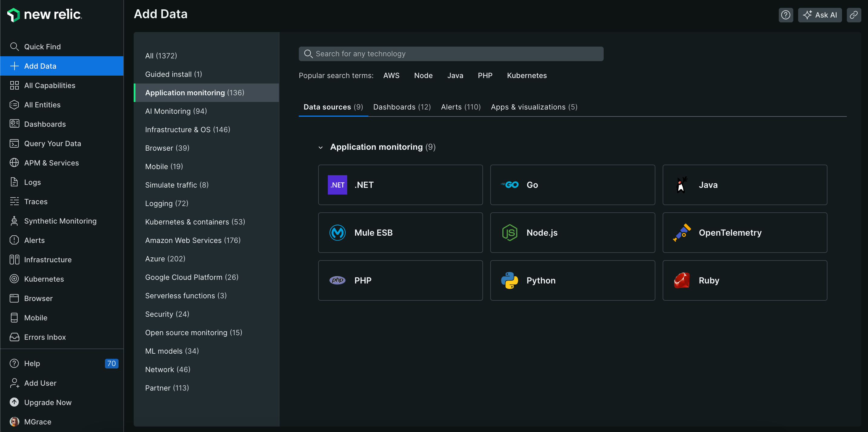This screenshot has width=868, height=432.
Task: Select Network (46) category
Action: 206,370
